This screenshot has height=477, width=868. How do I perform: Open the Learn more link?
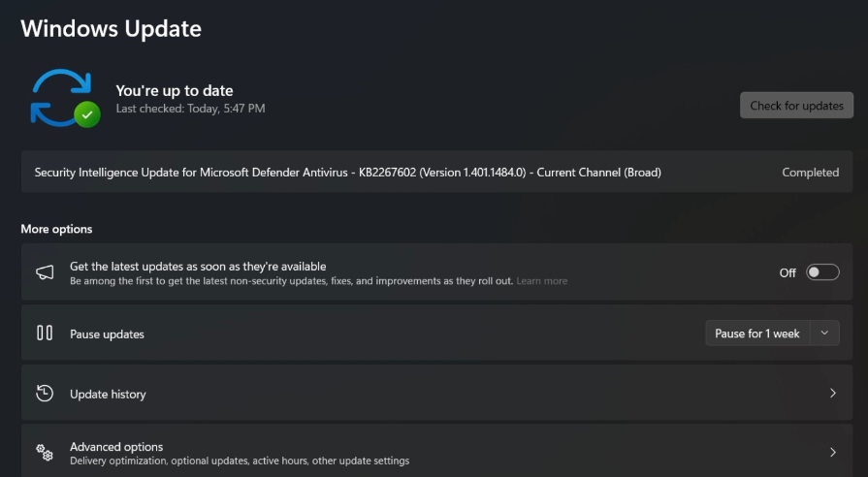542,281
